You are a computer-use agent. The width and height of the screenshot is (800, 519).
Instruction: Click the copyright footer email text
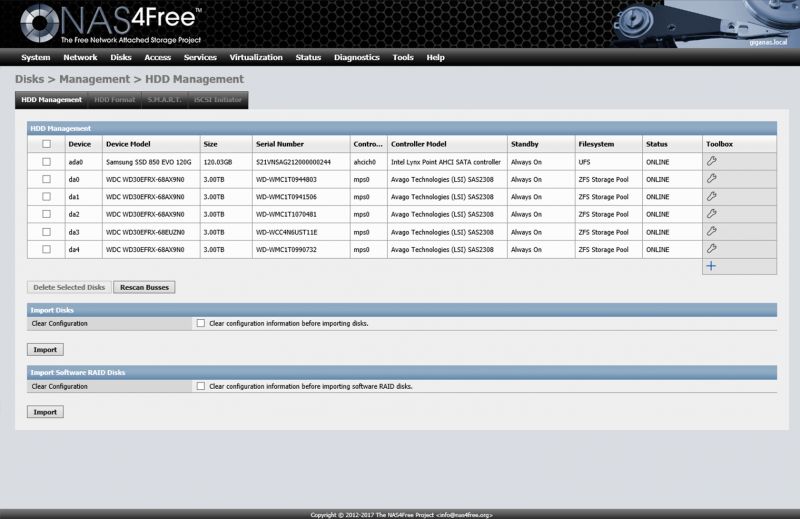tap(464, 514)
